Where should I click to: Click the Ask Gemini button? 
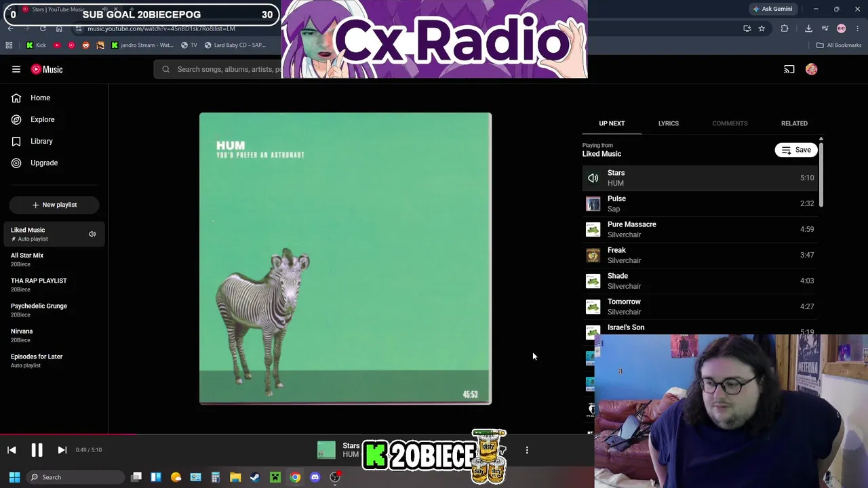tap(772, 9)
